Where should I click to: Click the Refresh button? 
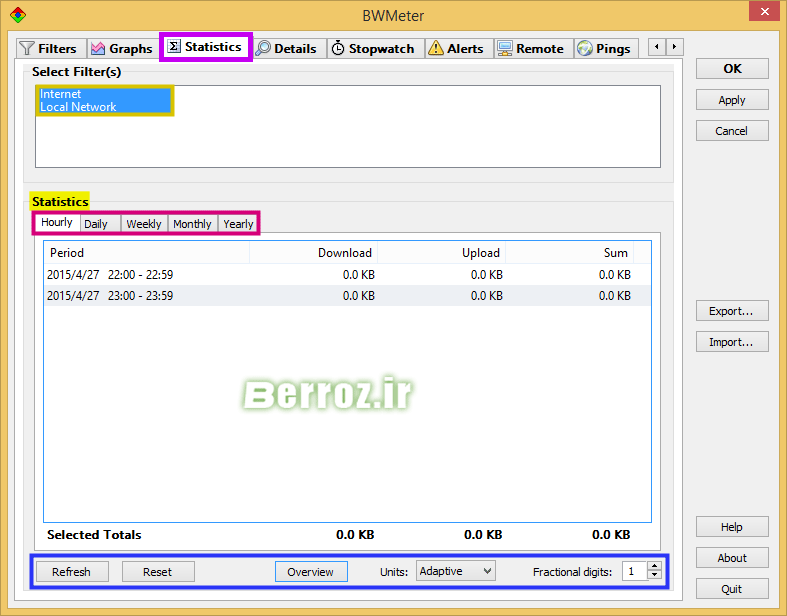click(71, 572)
